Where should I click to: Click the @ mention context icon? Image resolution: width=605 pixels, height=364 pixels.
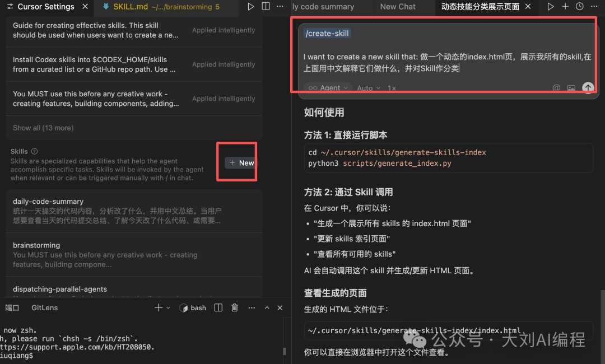(x=556, y=88)
